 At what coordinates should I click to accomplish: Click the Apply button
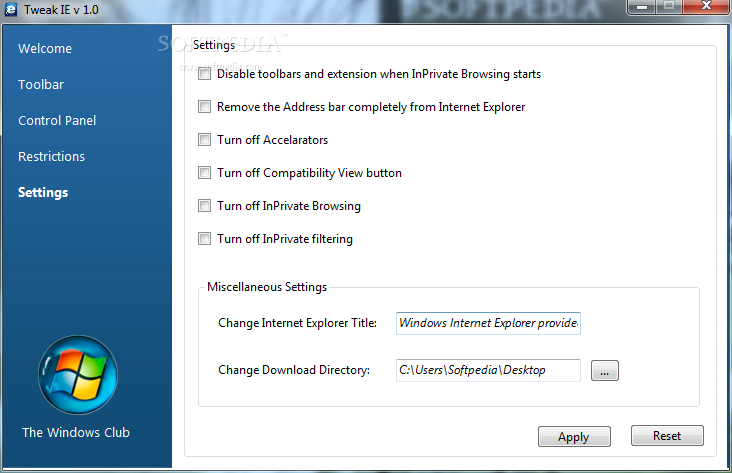[x=574, y=437]
